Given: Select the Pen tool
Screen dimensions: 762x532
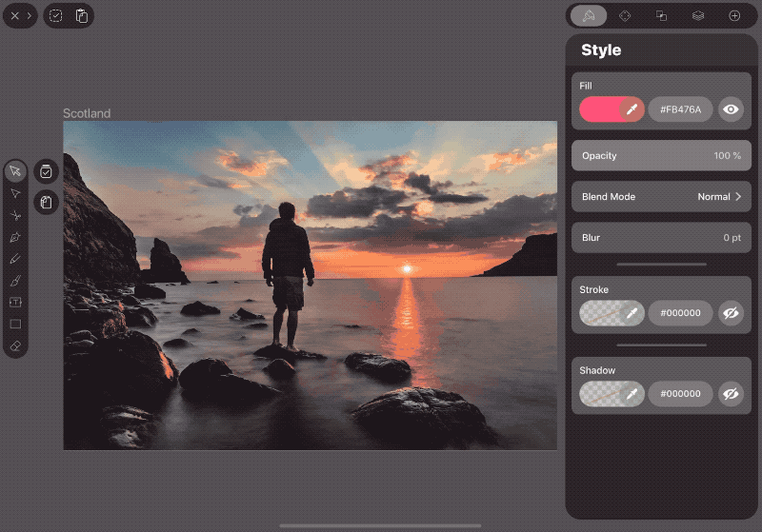Looking at the screenshot, I should (15, 237).
